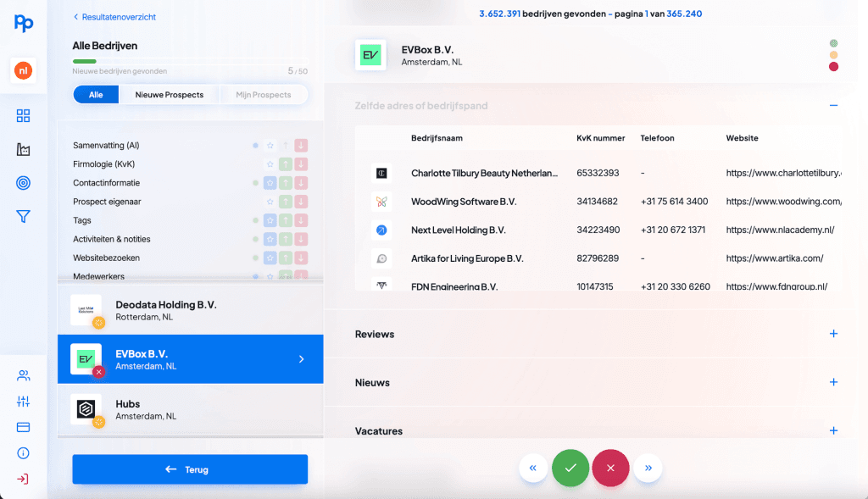Open the dashboard grid icon in sidebar
868x499 pixels.
(x=23, y=116)
